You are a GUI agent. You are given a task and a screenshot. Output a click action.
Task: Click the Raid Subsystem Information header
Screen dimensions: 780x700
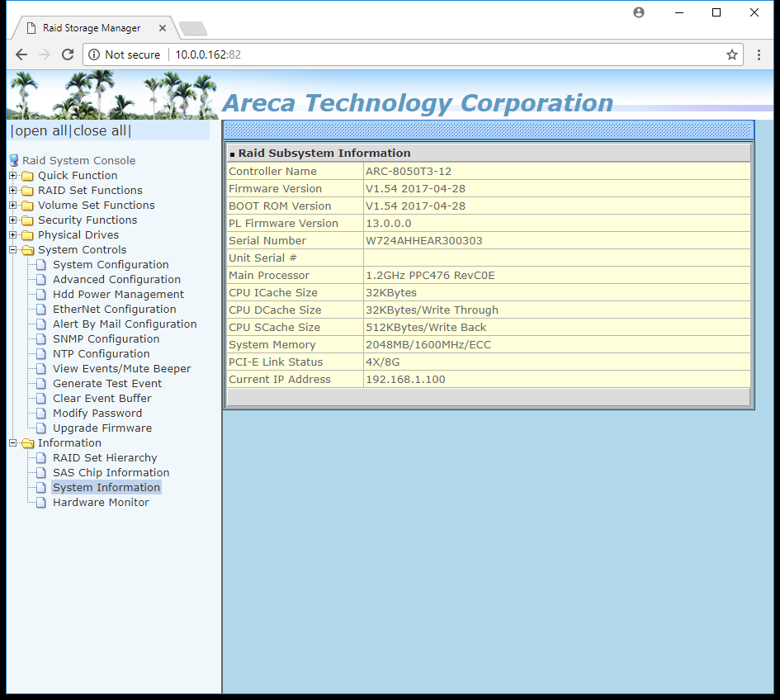(x=324, y=154)
